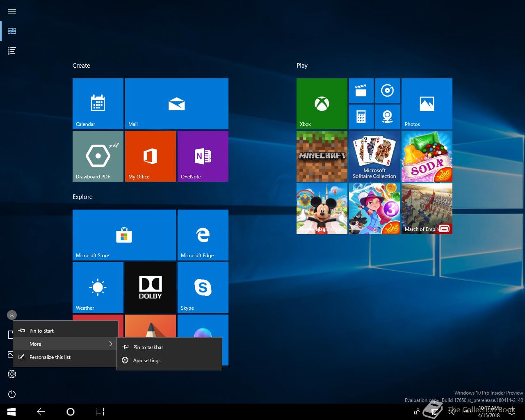Select Pin to Start menu entry
Image resolution: width=525 pixels, height=420 pixels.
coord(66,331)
